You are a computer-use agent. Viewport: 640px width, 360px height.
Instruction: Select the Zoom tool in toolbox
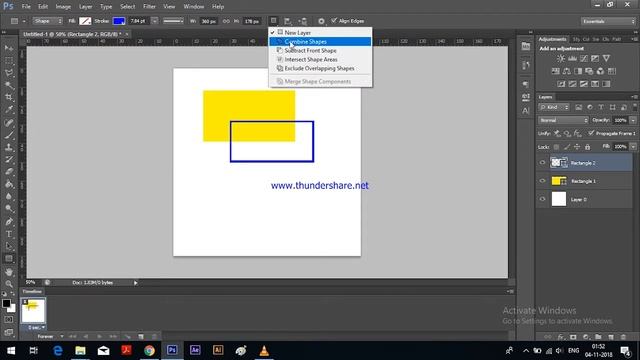pyautogui.click(x=9, y=284)
